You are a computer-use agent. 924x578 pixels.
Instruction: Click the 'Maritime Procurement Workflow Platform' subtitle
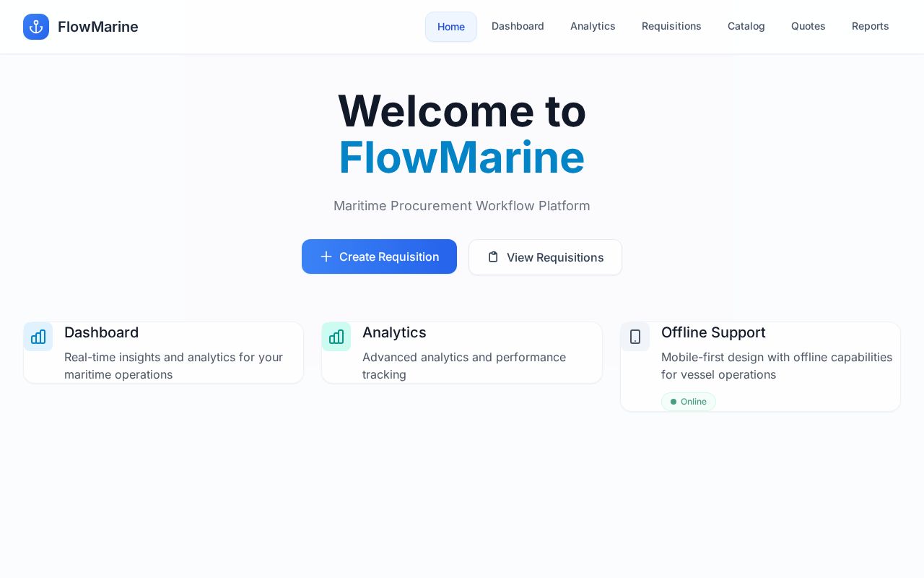point(462,206)
